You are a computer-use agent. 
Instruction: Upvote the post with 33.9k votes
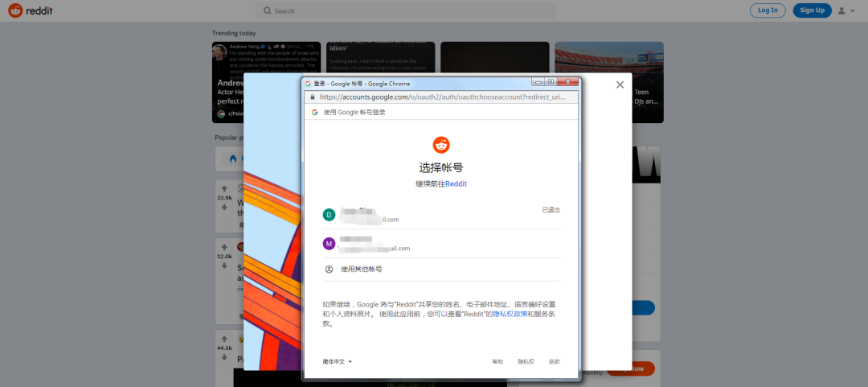(224, 188)
